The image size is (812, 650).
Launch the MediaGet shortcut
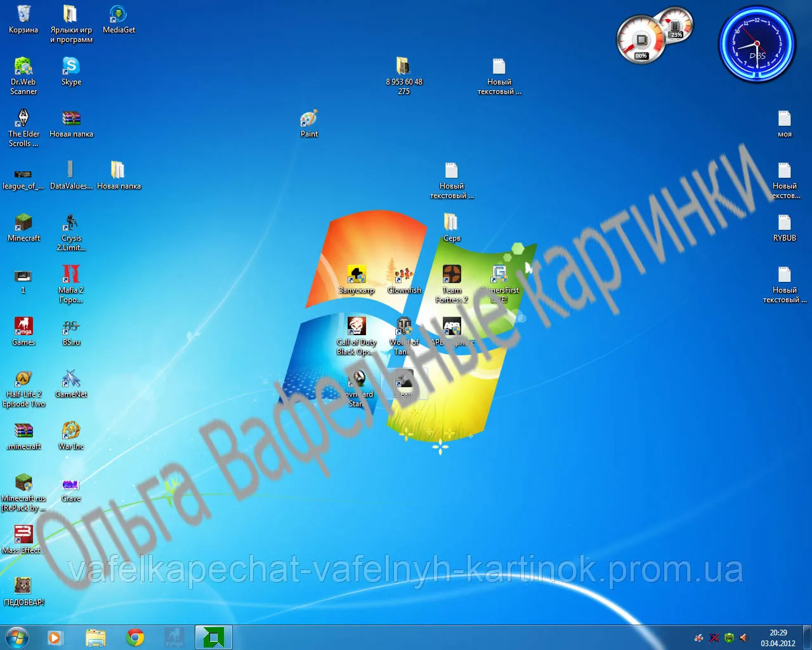(119, 20)
